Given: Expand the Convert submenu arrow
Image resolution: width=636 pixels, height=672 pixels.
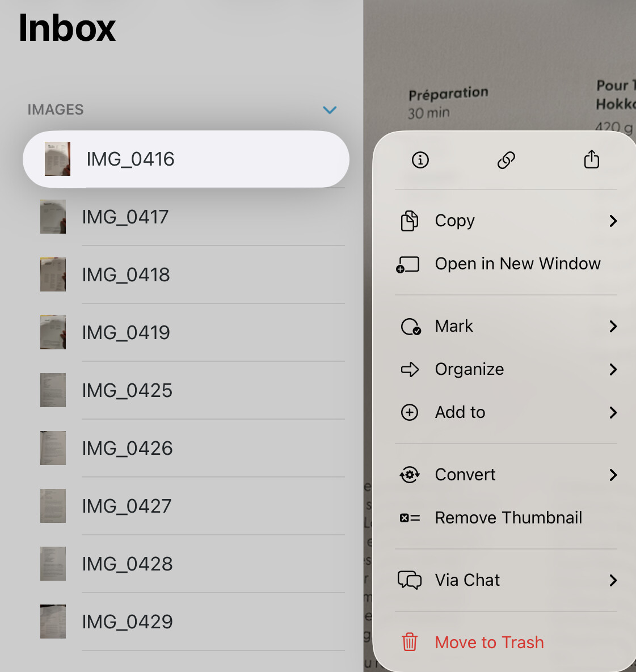Looking at the screenshot, I should 613,475.
